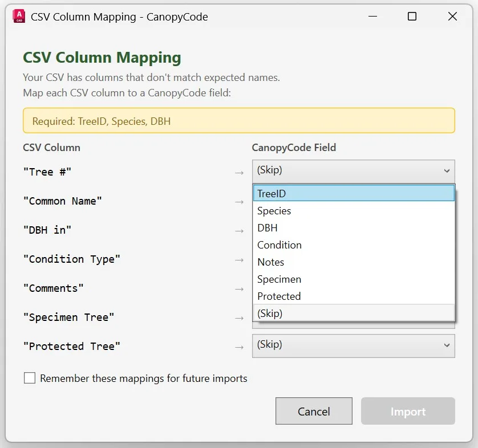Viewport: 478px width, 448px height.
Task: Close the CSV Column Mapping dialog
Action: point(452,16)
